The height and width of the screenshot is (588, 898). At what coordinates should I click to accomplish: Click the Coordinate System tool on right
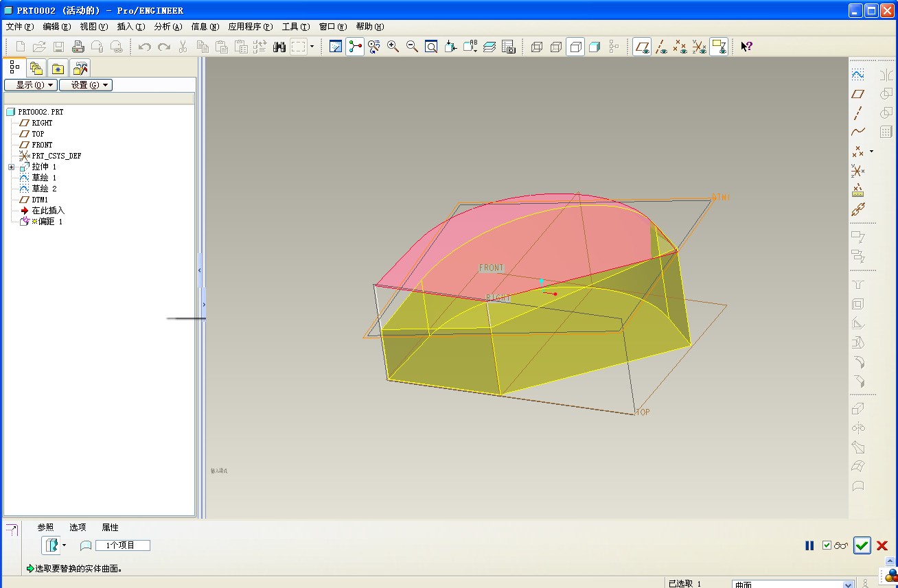[x=857, y=170]
